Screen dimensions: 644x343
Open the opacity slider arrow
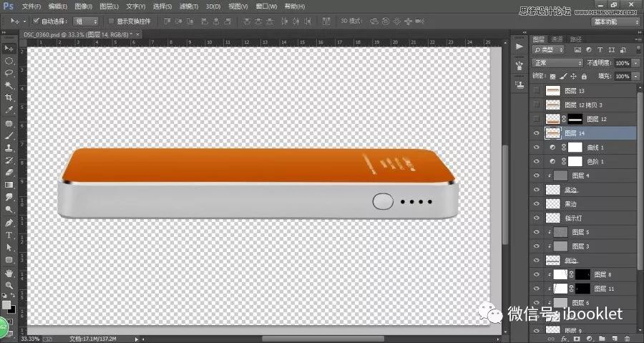pyautogui.click(x=634, y=63)
